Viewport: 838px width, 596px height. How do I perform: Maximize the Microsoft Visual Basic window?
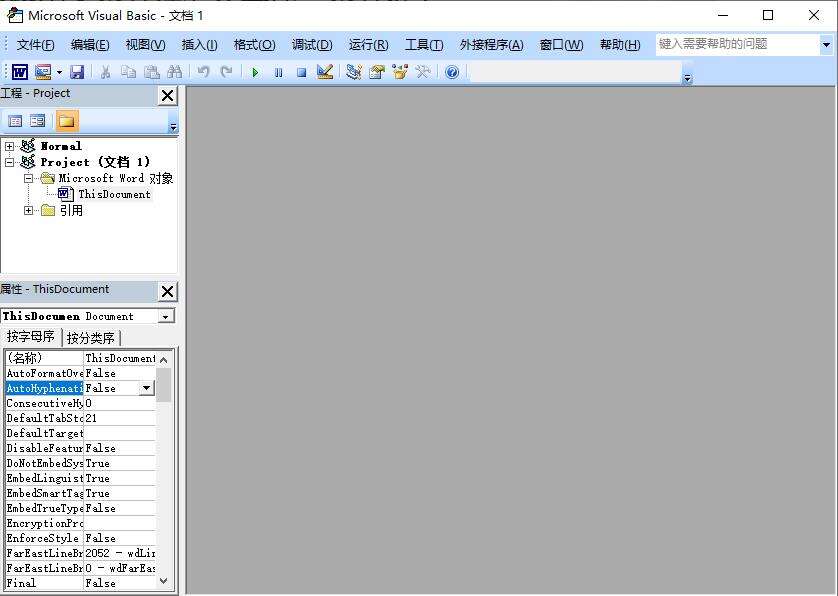pyautogui.click(x=768, y=15)
